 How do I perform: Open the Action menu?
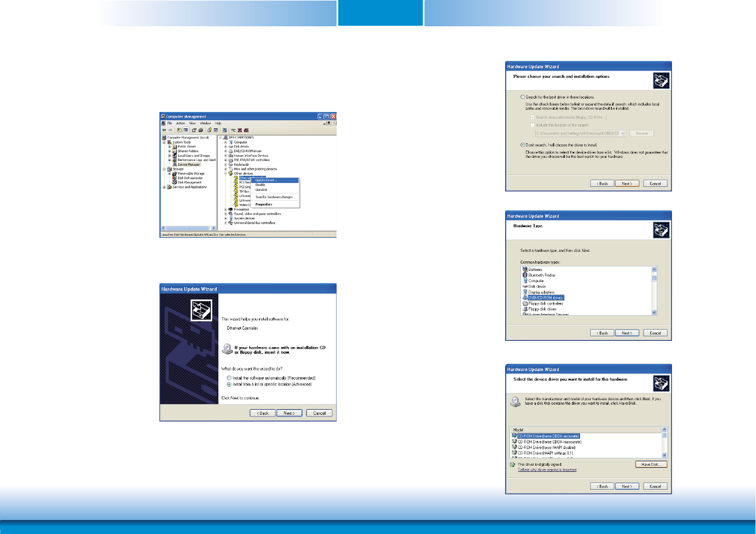180,123
